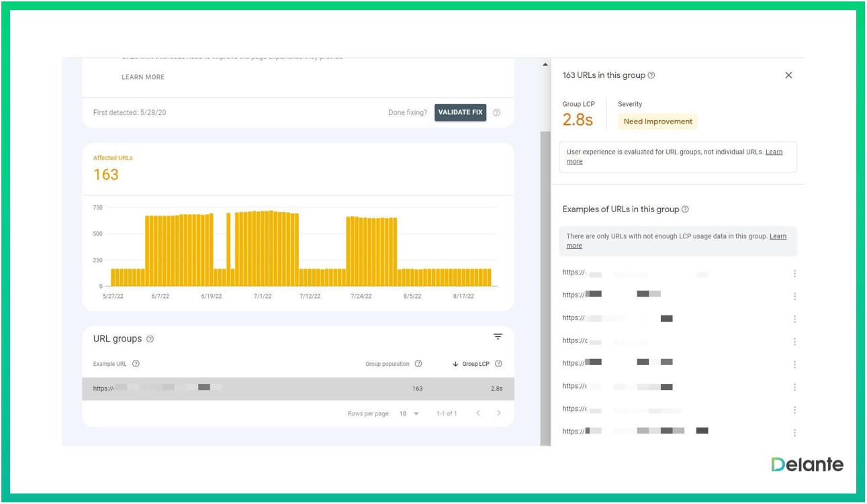Open Learn more link about URL groups evaluation

coord(774,152)
